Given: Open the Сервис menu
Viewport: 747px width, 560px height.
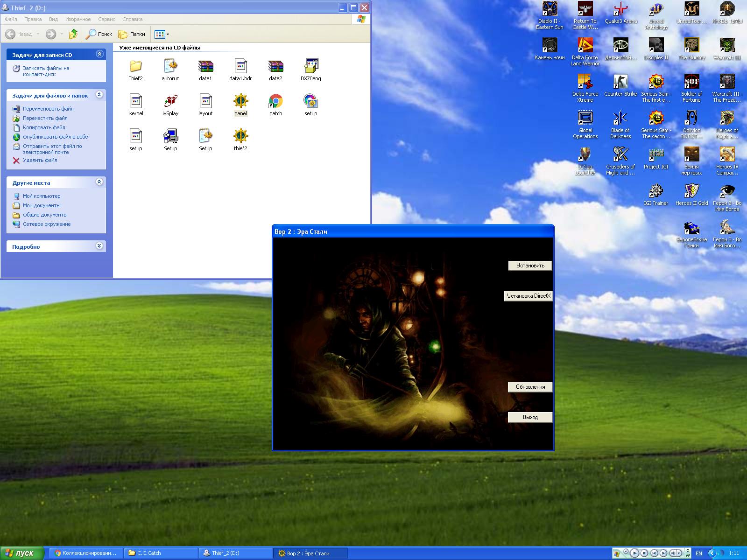Looking at the screenshot, I should click(106, 19).
